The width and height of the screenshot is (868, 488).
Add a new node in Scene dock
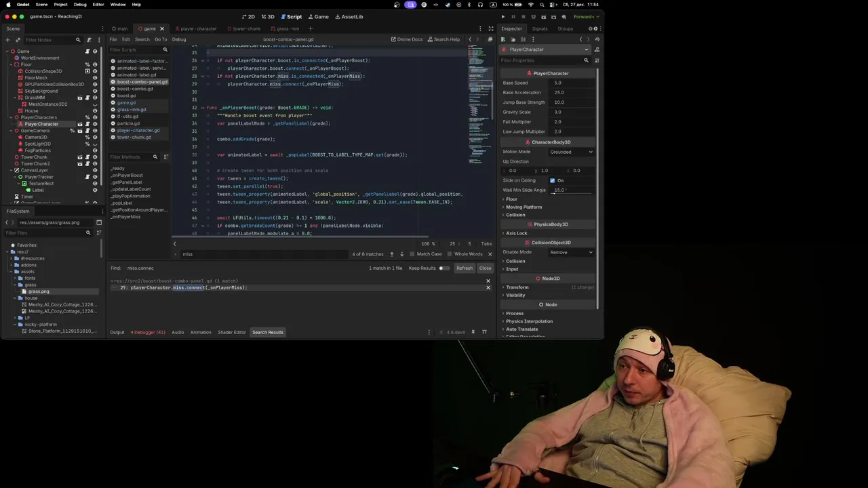click(x=7, y=40)
